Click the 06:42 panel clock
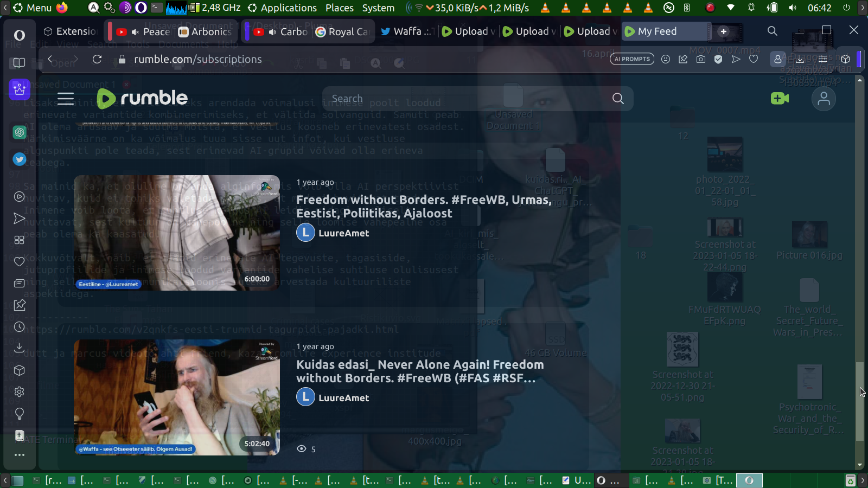The height and width of the screenshot is (488, 868). tap(819, 8)
